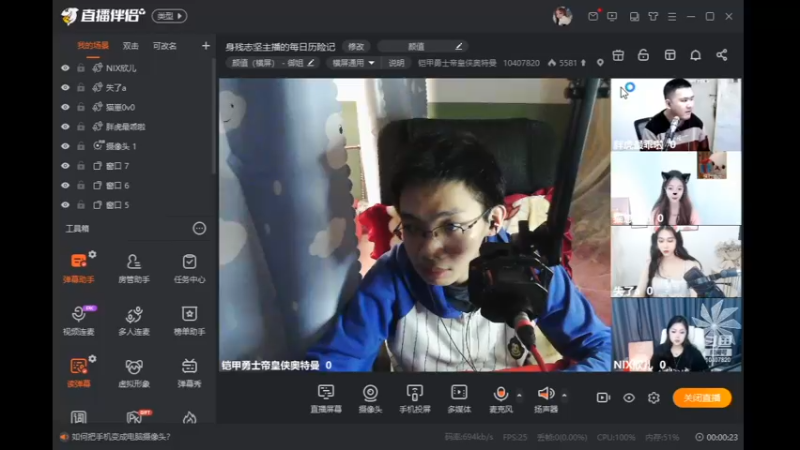The image size is (800, 450).
Task: Add a new scene with plus button
Action: pos(206,46)
